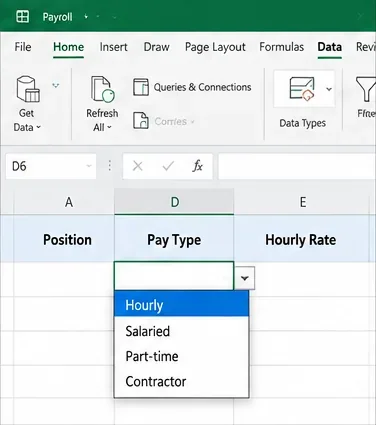Select Part-time from the dropdown list
Image resolution: width=376 pixels, height=425 pixels.
(x=182, y=356)
